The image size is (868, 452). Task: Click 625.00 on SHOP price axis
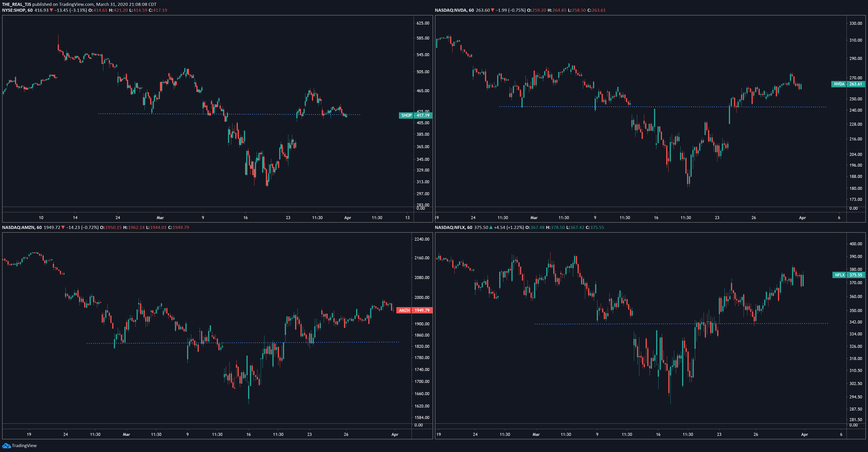(423, 23)
